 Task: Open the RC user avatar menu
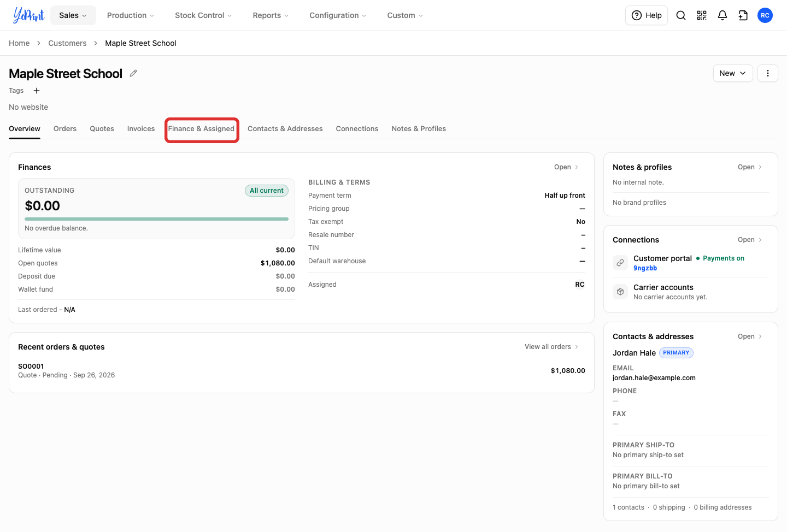point(765,15)
